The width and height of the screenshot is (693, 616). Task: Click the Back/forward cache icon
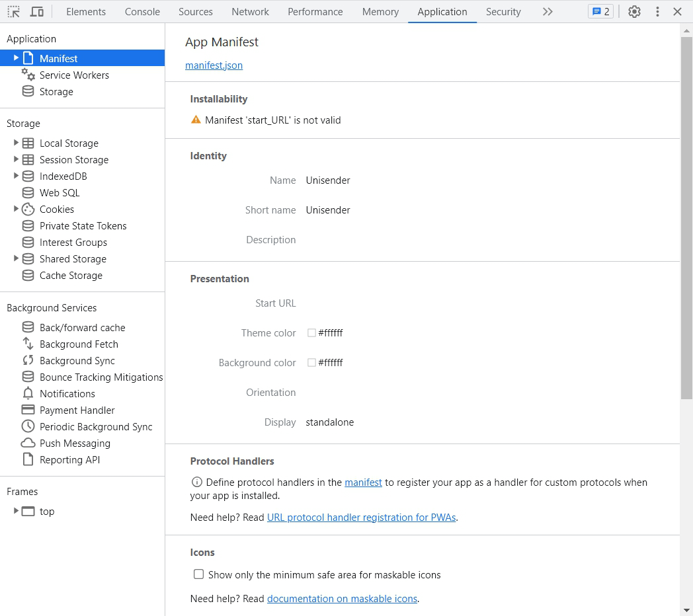click(x=28, y=327)
